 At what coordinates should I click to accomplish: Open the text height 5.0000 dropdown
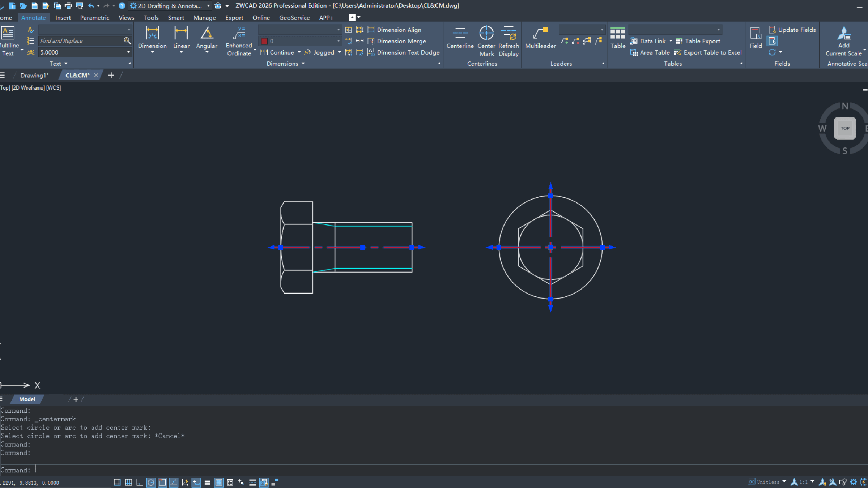point(128,52)
